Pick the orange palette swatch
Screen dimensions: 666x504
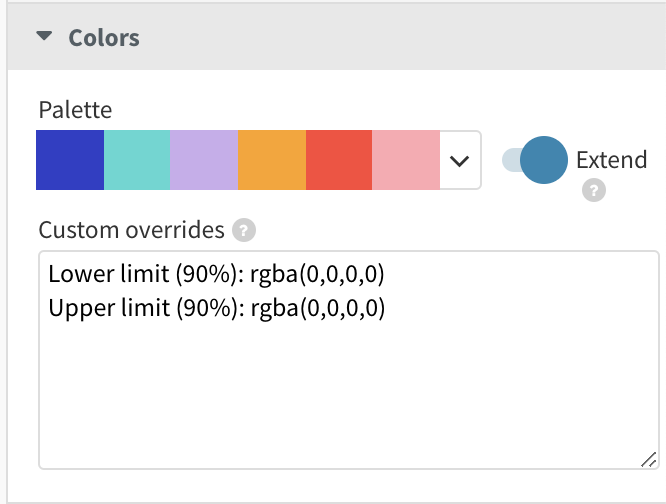[x=271, y=160]
